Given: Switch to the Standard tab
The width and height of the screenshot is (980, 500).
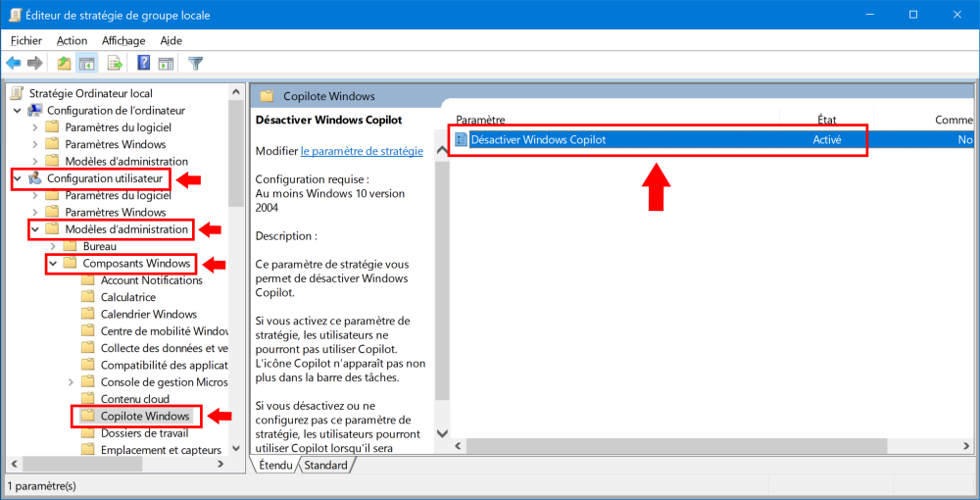Looking at the screenshot, I should (x=325, y=465).
